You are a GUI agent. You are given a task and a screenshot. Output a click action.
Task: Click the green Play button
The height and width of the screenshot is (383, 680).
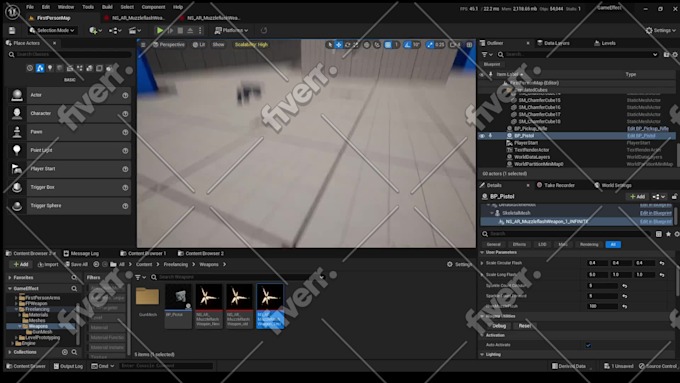pyautogui.click(x=160, y=30)
